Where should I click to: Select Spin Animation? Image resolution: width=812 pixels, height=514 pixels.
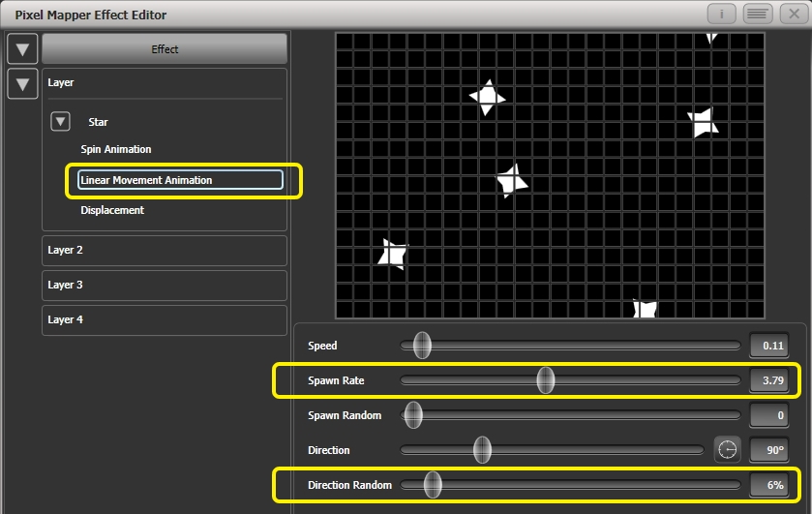click(x=116, y=149)
